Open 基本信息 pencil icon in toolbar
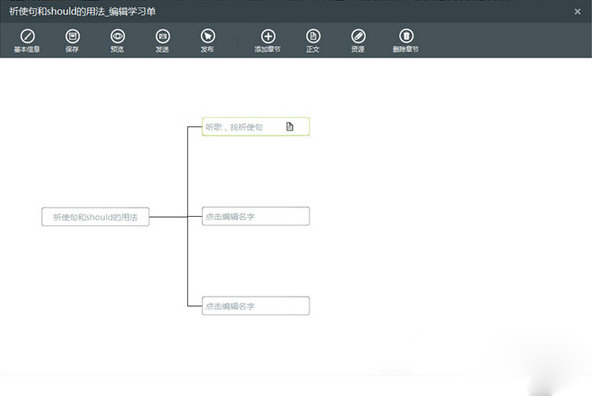The height and width of the screenshot is (396, 592). pyautogui.click(x=27, y=36)
